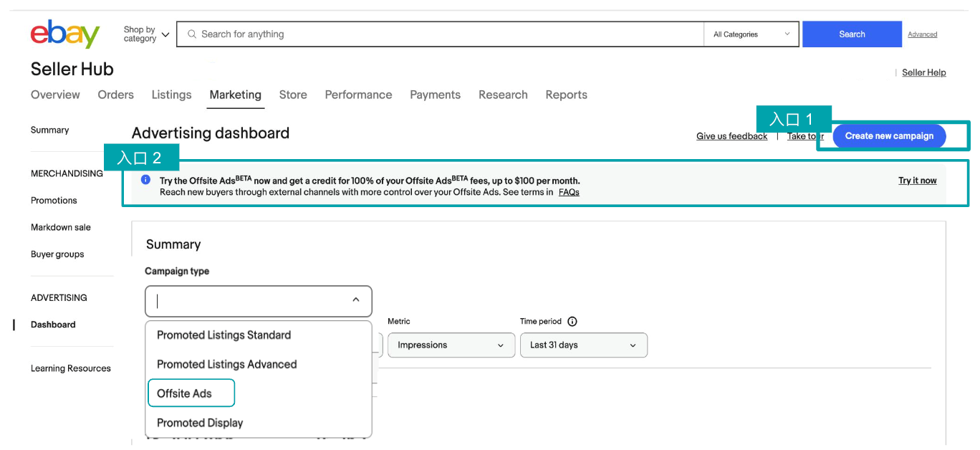The width and height of the screenshot is (980, 450).
Task: Open the Last 31 days dropdown
Action: [x=583, y=345]
